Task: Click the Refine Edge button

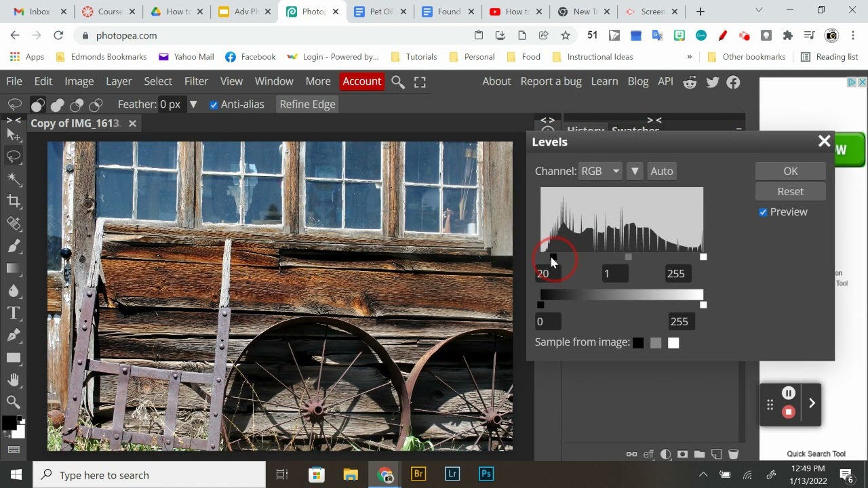Action: 307,104
